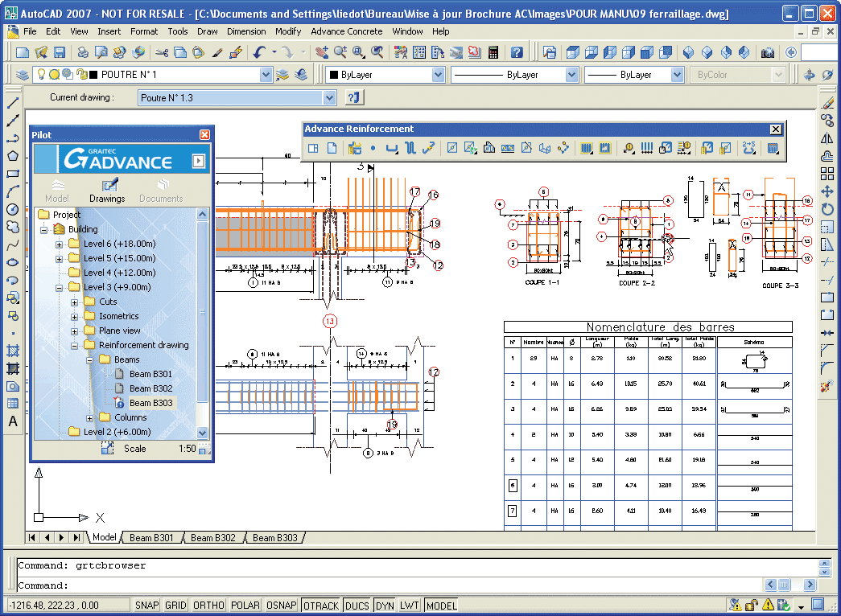Open the calculator icon in toolbar
The height and width of the screenshot is (616, 841).
pos(493,52)
